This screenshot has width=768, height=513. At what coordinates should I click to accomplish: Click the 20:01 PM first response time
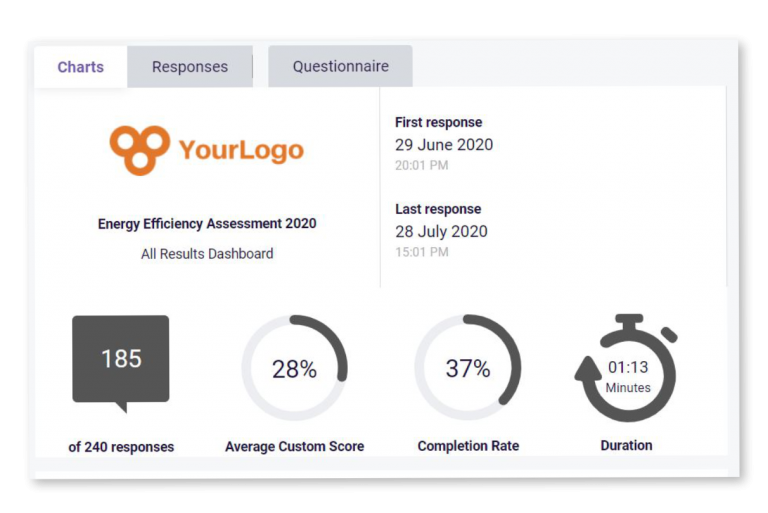point(422,166)
